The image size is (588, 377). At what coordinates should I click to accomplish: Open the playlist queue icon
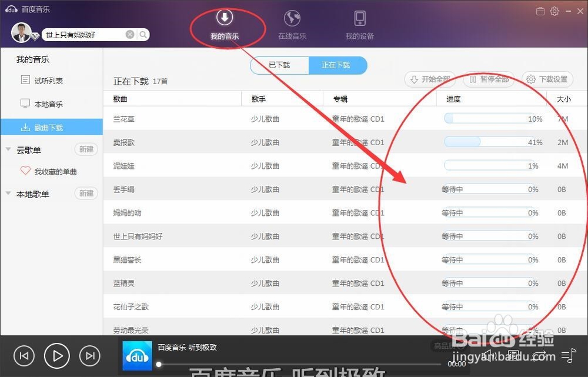[x=569, y=355]
